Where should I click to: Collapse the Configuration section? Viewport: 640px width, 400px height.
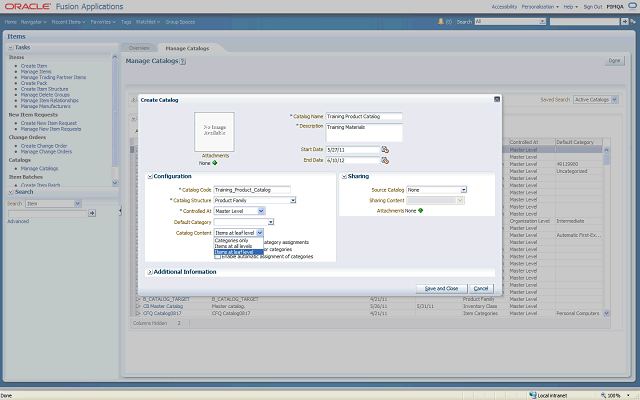[x=150, y=176]
